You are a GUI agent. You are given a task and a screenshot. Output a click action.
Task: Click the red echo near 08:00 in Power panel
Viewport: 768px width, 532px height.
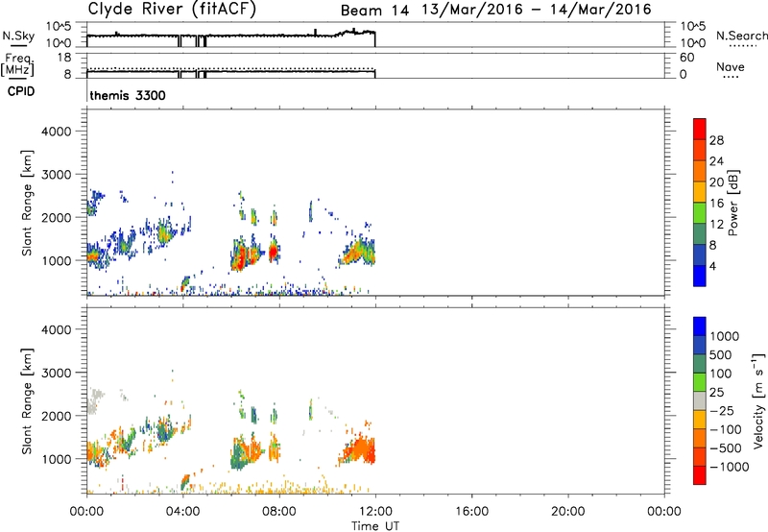[x=273, y=252]
